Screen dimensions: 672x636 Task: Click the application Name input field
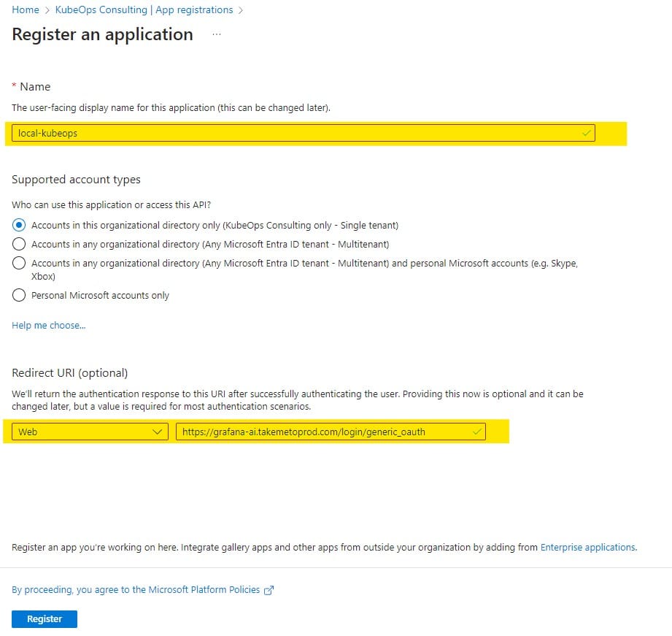[303, 134]
